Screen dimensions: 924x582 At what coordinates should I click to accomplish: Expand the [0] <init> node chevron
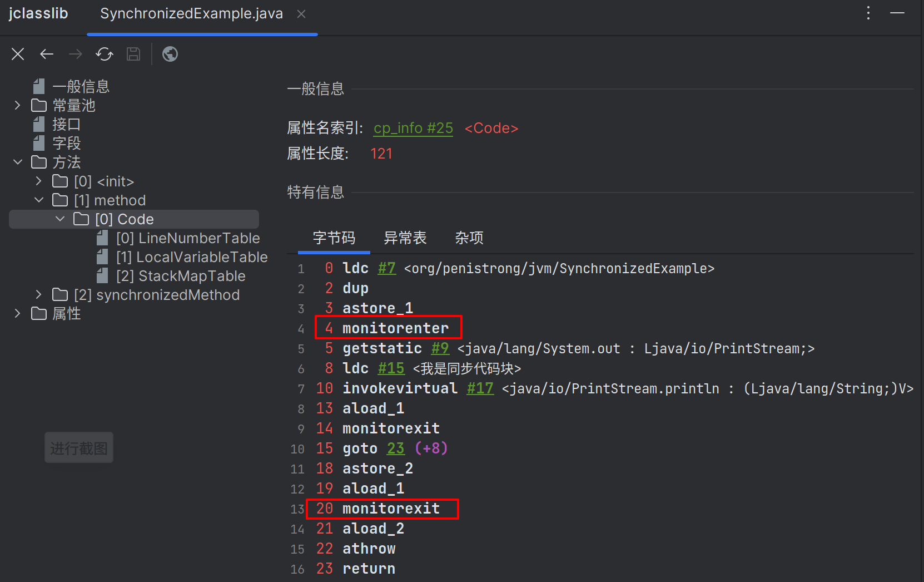(x=38, y=181)
